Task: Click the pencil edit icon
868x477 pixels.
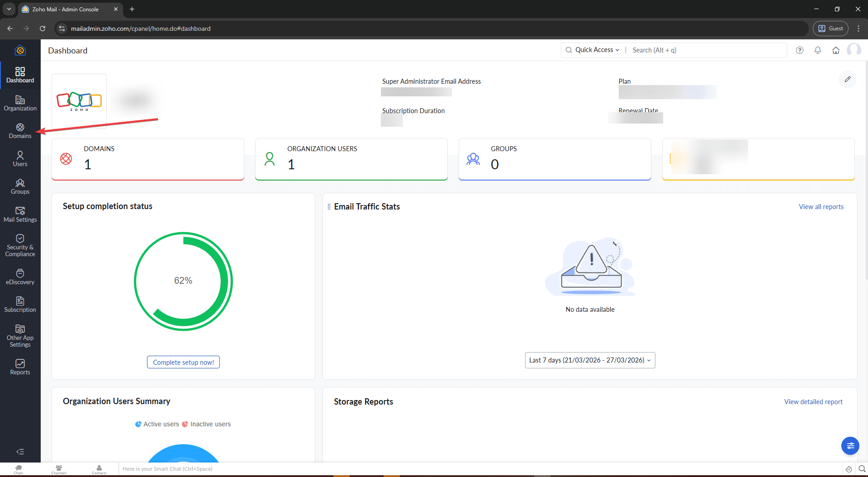Action: (x=847, y=79)
